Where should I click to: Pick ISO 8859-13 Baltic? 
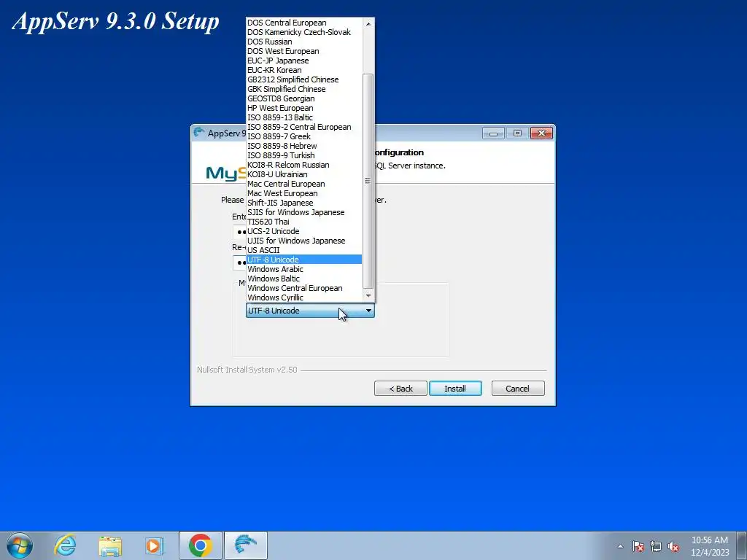(x=304, y=117)
